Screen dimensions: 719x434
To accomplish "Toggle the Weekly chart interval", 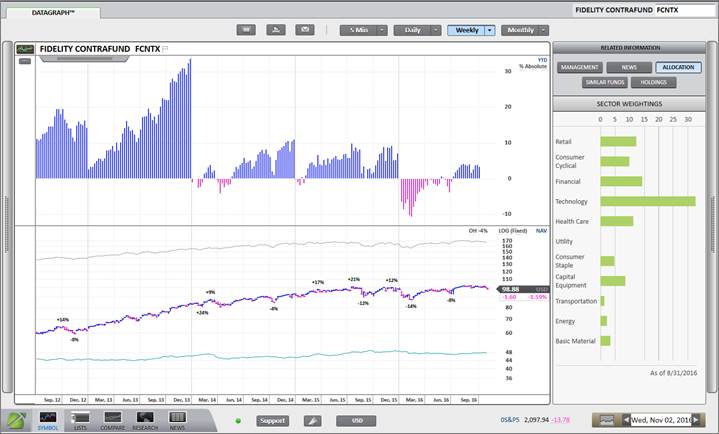I will click(465, 30).
